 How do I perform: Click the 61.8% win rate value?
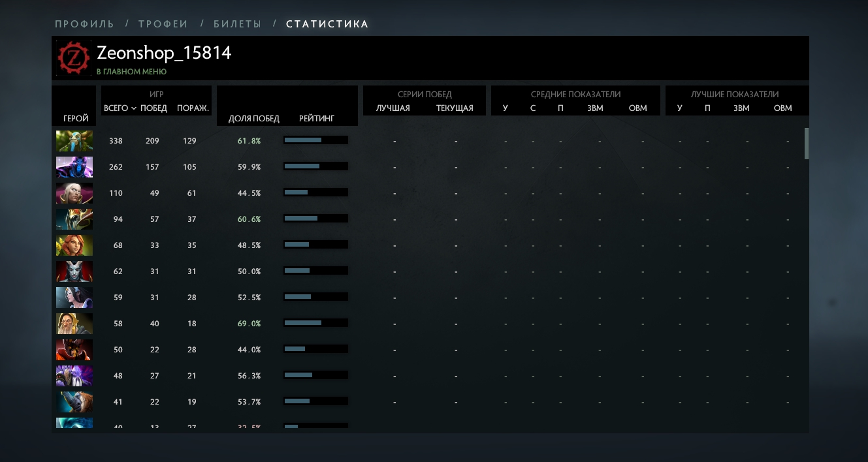coord(249,141)
